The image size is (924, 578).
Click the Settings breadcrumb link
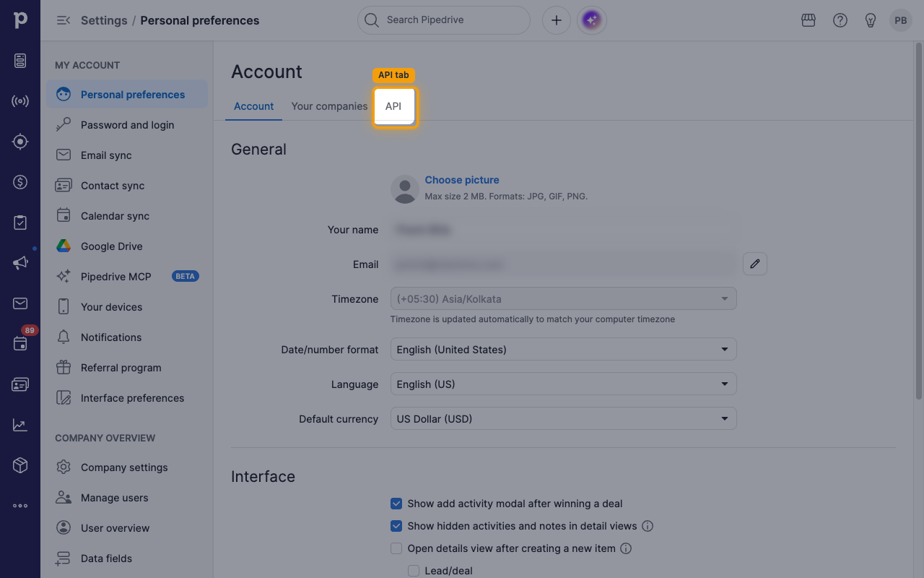click(104, 20)
